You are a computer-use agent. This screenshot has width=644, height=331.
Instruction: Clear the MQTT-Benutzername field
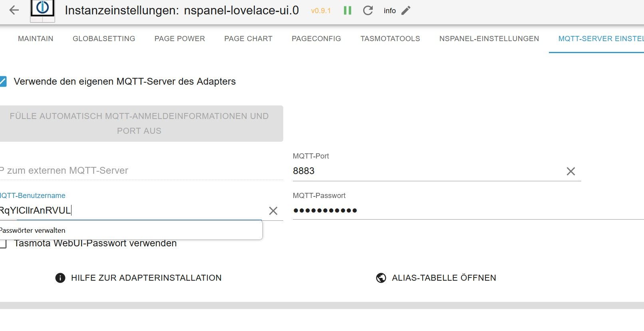(273, 211)
